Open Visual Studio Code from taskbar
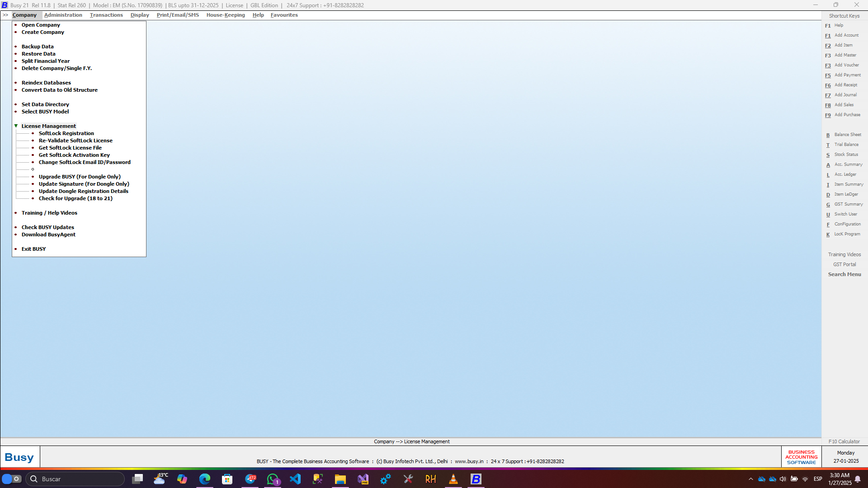868x488 pixels. (x=295, y=479)
